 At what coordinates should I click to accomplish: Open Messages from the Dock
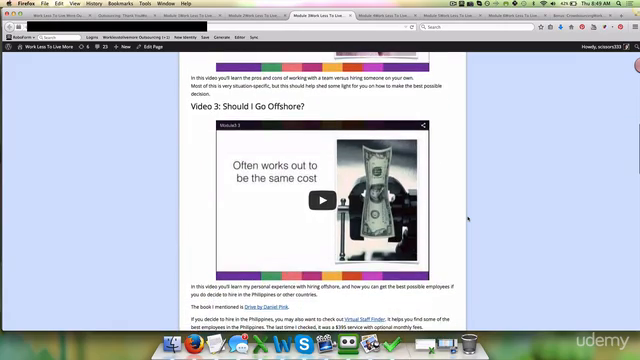click(x=238, y=344)
